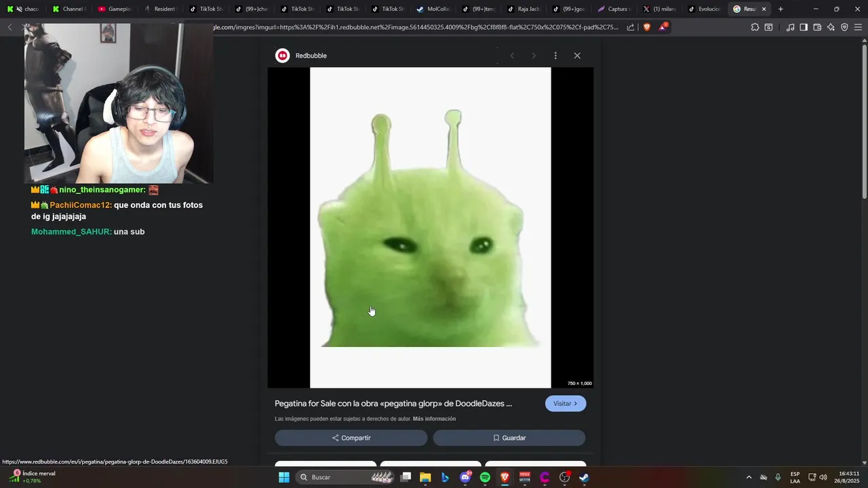868x488 pixels.
Task: Open Spotify from the taskbar
Action: coord(485,477)
